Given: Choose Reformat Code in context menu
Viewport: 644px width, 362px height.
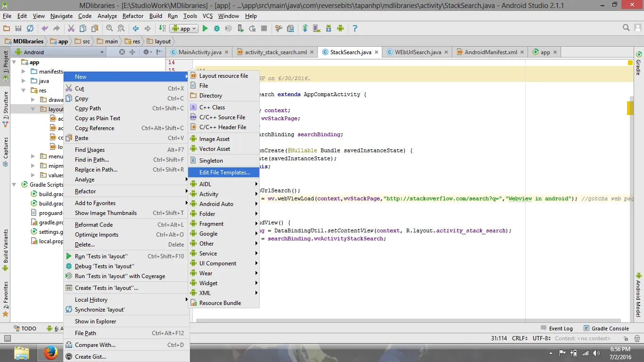Looking at the screenshot, I should 126,225.
